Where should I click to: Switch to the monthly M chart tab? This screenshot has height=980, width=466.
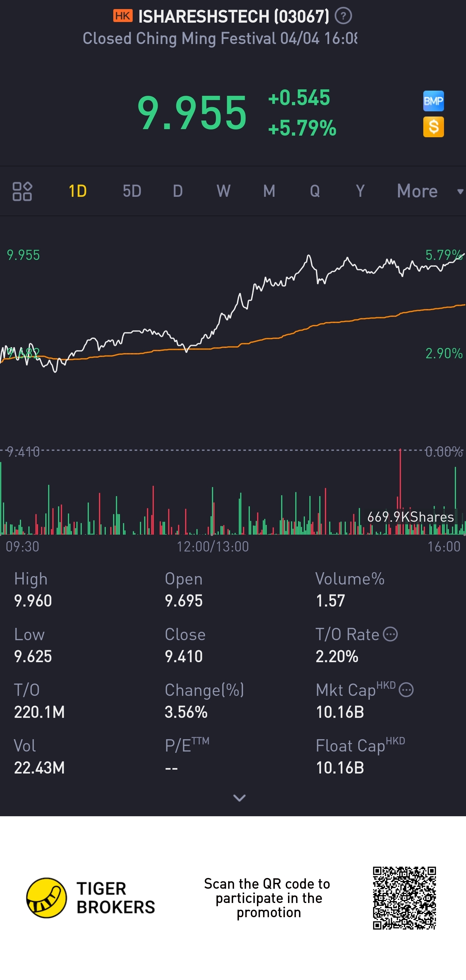coord(269,191)
